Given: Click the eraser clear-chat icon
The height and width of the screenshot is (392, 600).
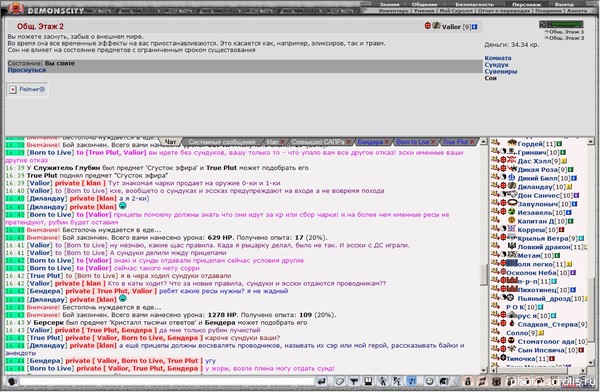Looking at the screenshot, I should (340, 381).
